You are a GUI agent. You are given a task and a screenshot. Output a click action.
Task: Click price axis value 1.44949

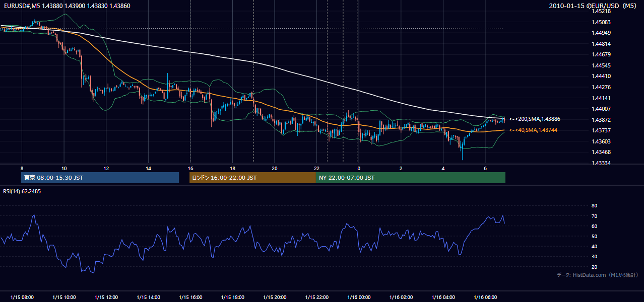[601, 33]
